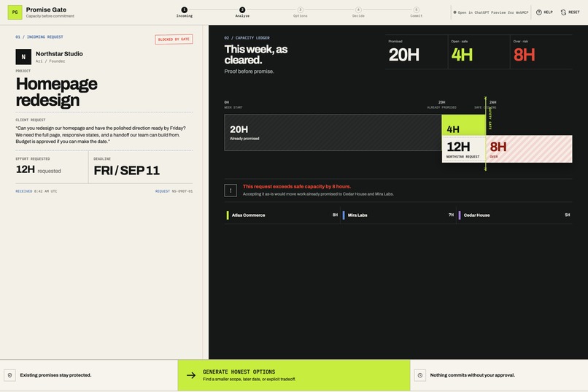Jump to step 3 Options
Image resolution: width=588 pixels, height=392 pixels.
(x=300, y=12)
